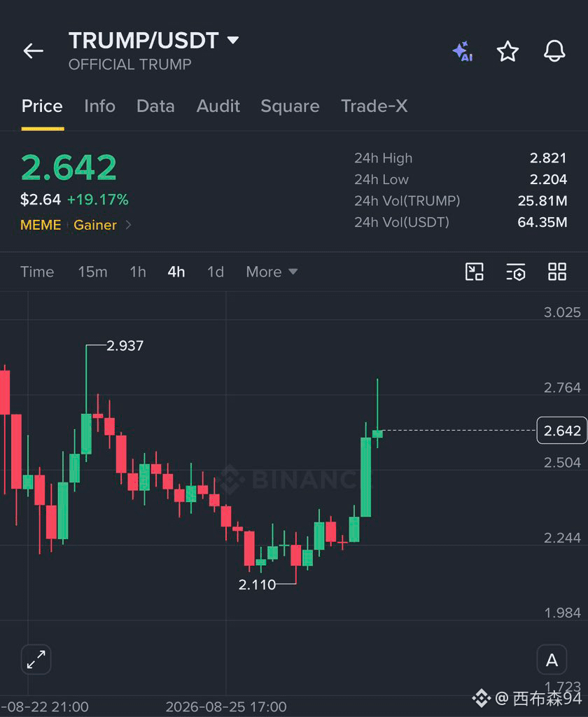Tap the 3.025 price axis label
Screen dimensions: 588x717
pyautogui.click(x=562, y=312)
